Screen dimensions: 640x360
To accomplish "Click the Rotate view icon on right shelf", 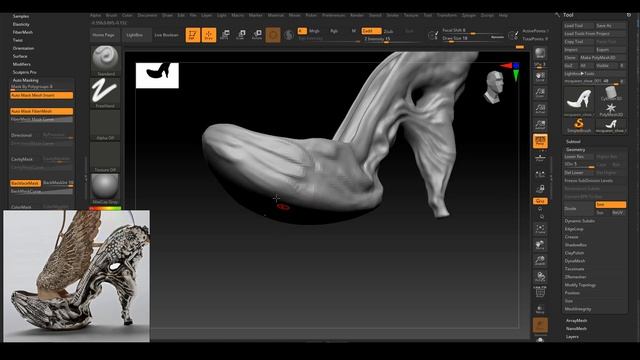I will coord(540,276).
